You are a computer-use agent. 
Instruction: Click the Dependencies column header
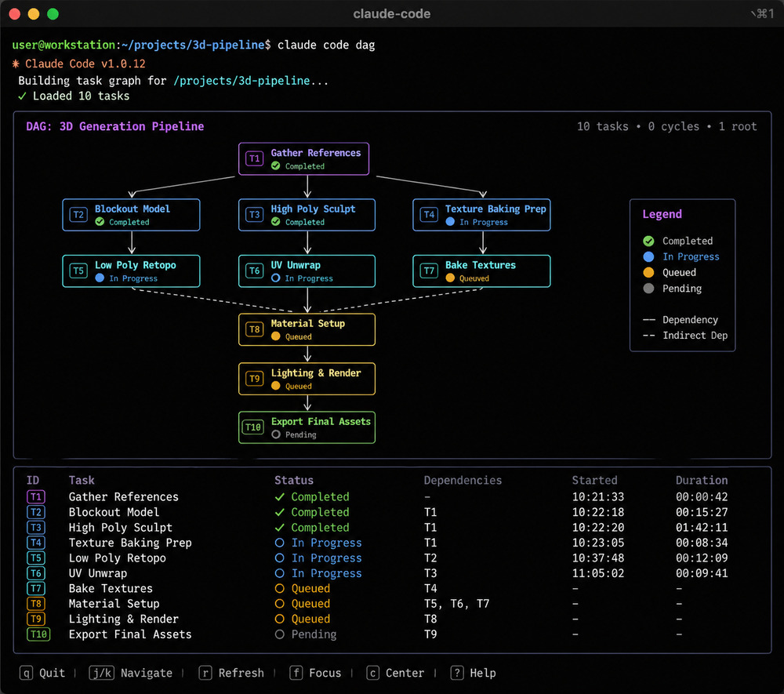pos(463,480)
